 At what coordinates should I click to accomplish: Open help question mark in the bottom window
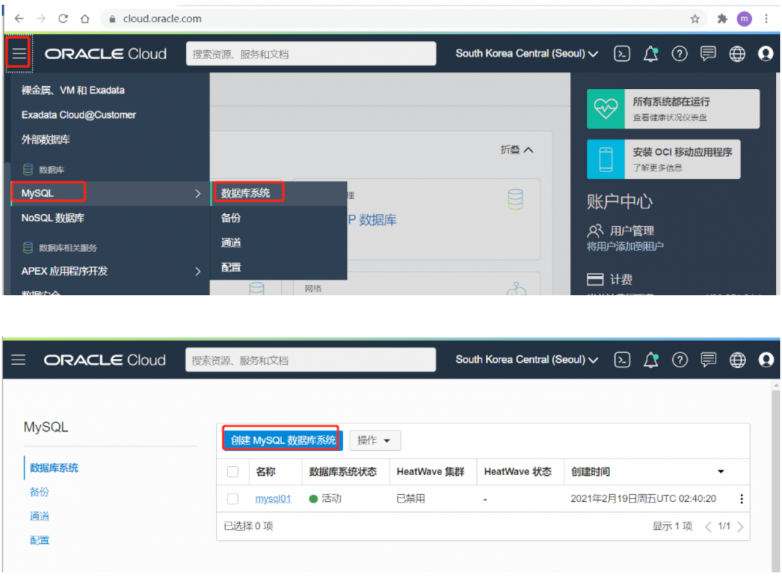679,360
